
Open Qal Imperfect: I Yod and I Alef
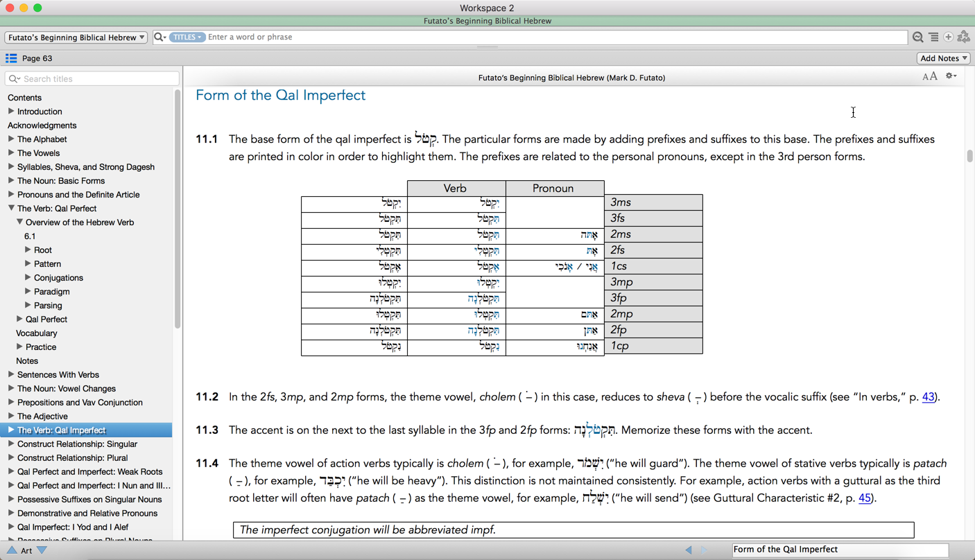point(73,527)
